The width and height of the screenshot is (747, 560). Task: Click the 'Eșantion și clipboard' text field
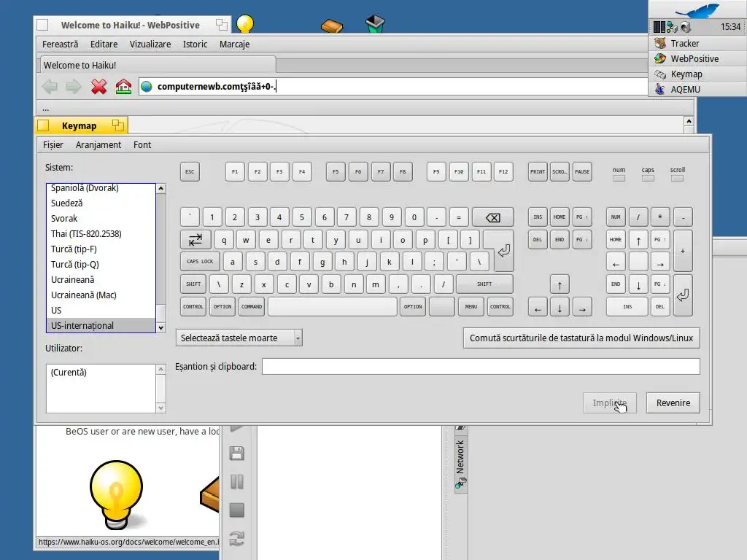(x=481, y=367)
